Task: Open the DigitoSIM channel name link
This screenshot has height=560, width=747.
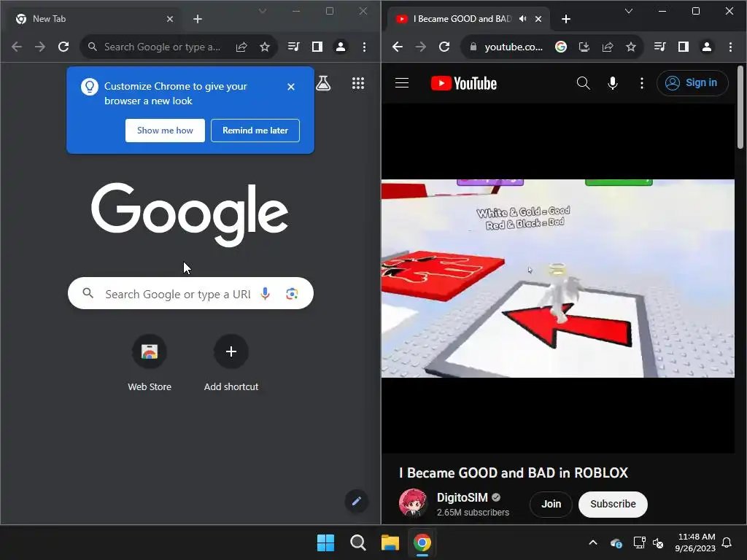Action: tap(462, 497)
